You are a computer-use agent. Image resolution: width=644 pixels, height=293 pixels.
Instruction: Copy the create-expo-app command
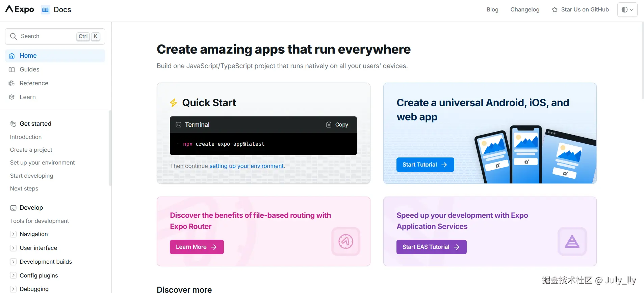(x=337, y=125)
